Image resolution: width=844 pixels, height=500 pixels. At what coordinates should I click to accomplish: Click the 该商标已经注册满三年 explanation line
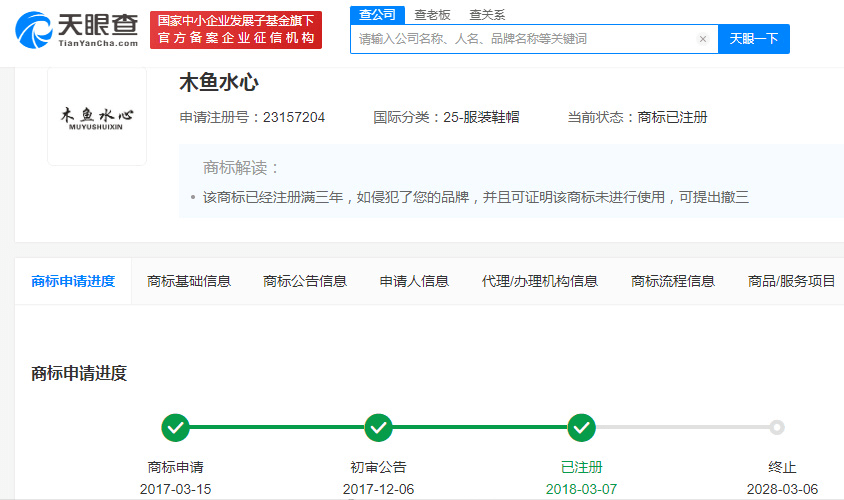[476, 198]
